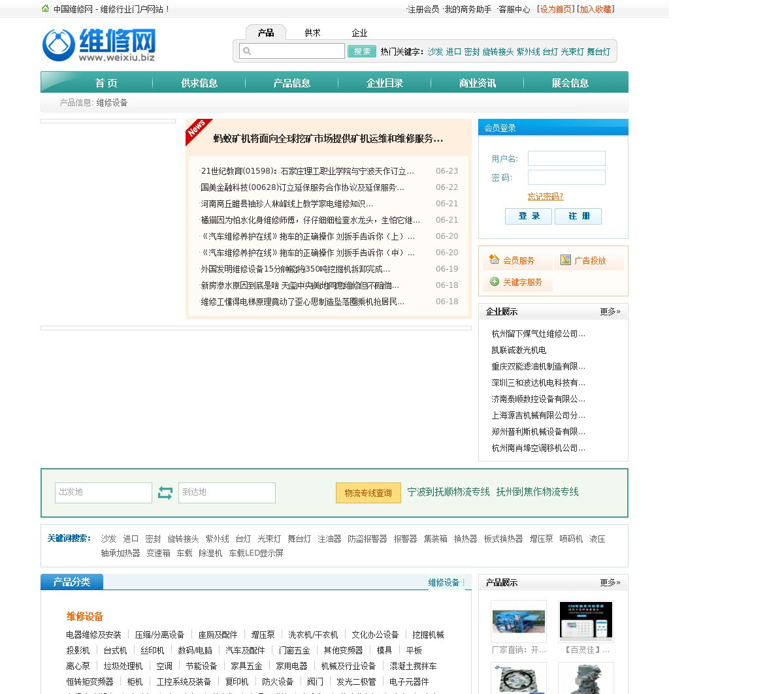
Task: Open company 杭州留下煤气灶维修公司
Action: [538, 334]
